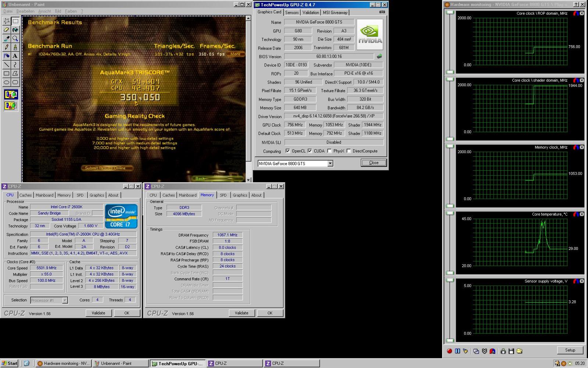Screen dimensions: 588x368
Task: Click Validate in the left CPU-Z window
Action: point(98,313)
